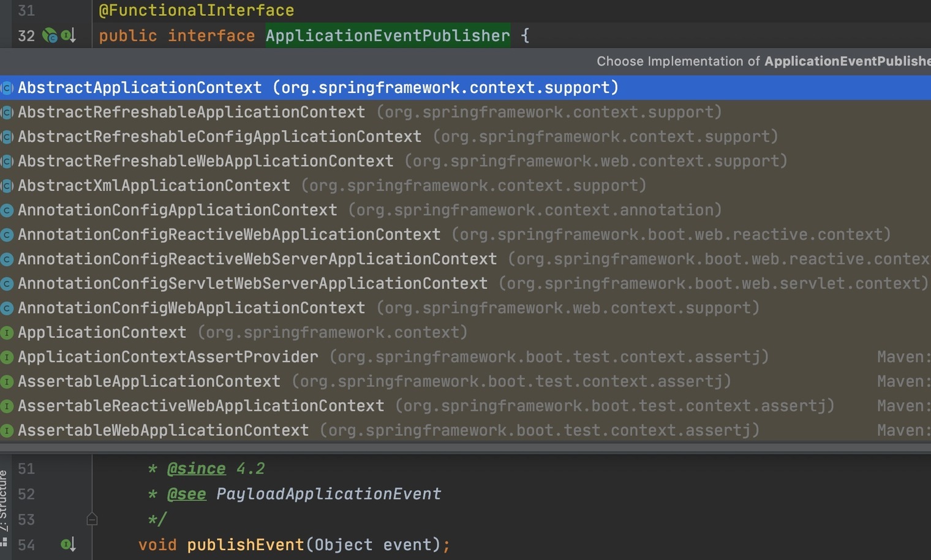Pick AssertableReactiveWebApplicationContext entry
The height and width of the screenshot is (560, 931).
click(466, 406)
